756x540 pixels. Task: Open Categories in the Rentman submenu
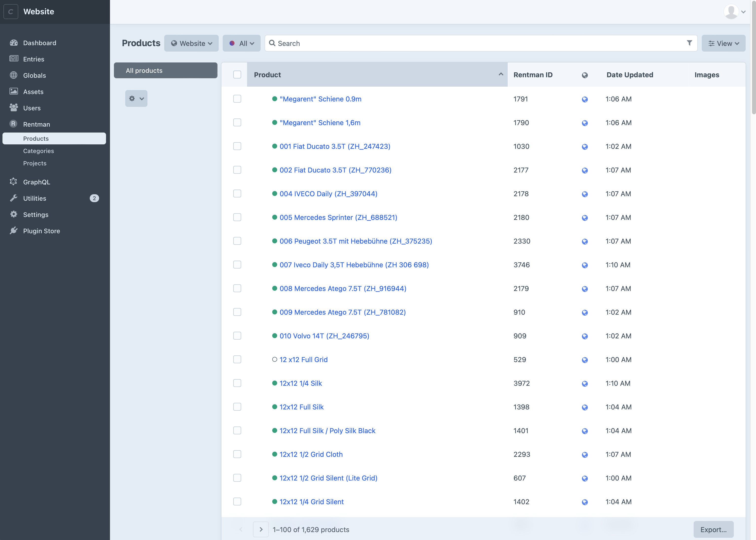tap(38, 151)
